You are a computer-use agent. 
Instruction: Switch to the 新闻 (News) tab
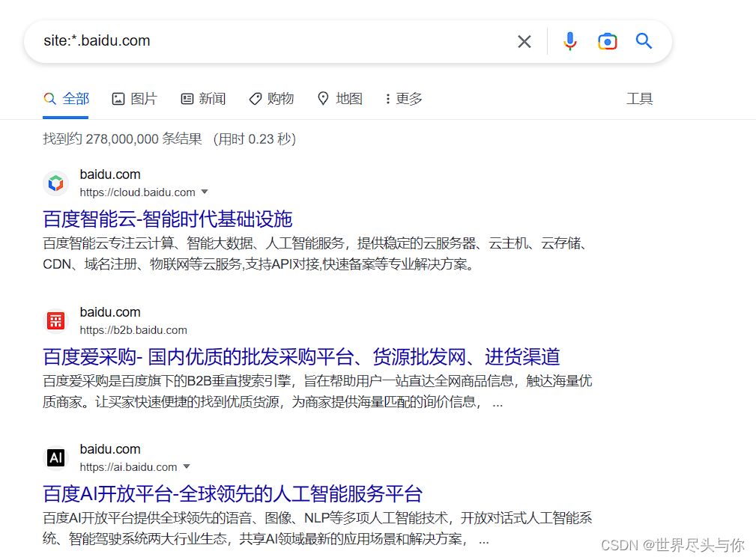[x=203, y=99]
